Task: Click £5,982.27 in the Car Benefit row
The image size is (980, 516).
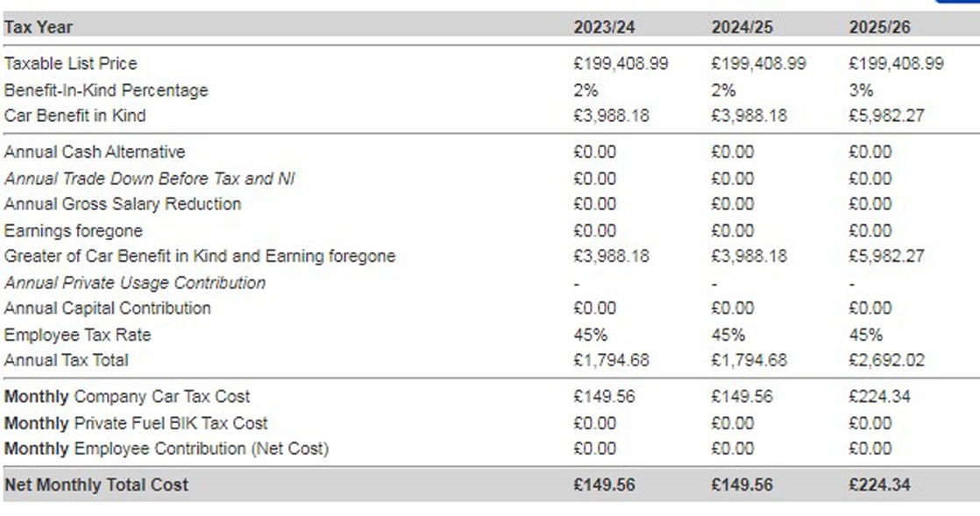Action: (886, 117)
